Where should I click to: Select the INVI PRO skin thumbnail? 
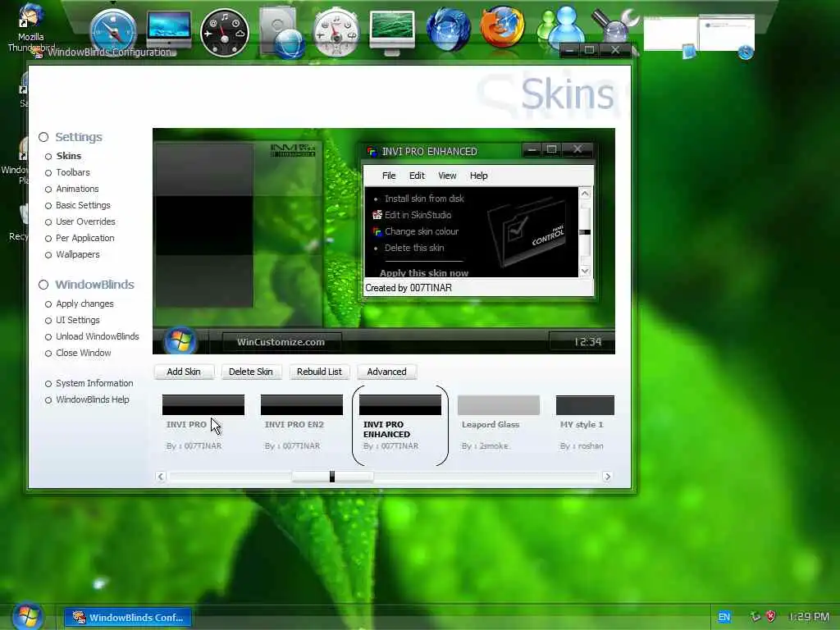(x=203, y=405)
